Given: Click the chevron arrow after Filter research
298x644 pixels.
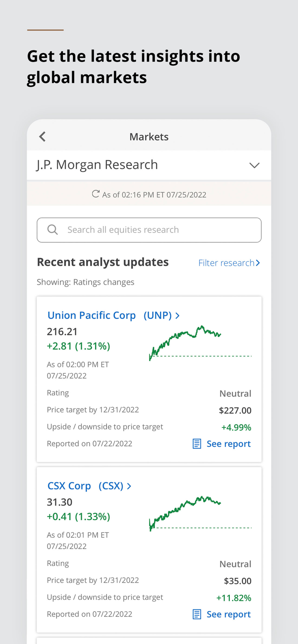Looking at the screenshot, I should click(x=258, y=263).
